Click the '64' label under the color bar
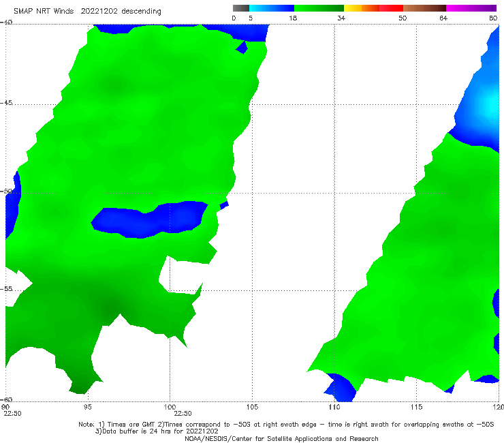 443,18
